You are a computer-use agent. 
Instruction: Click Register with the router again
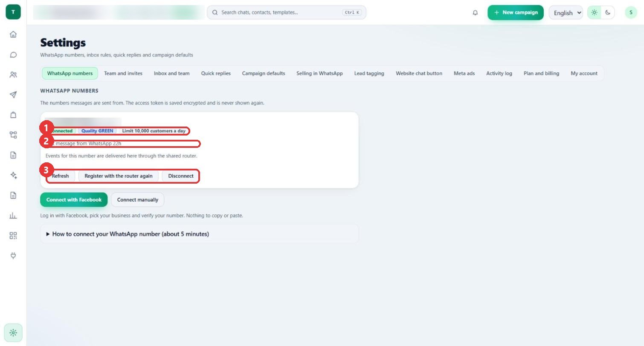(119, 176)
